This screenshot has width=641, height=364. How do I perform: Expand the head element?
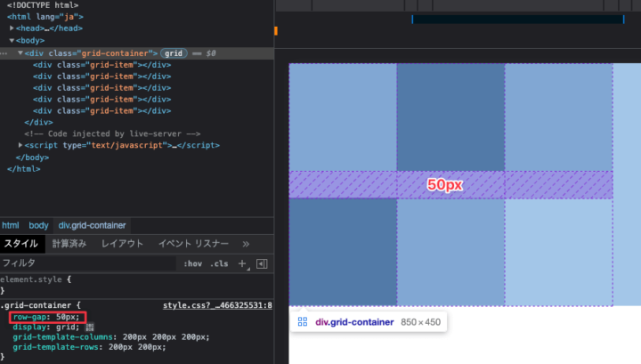point(12,28)
